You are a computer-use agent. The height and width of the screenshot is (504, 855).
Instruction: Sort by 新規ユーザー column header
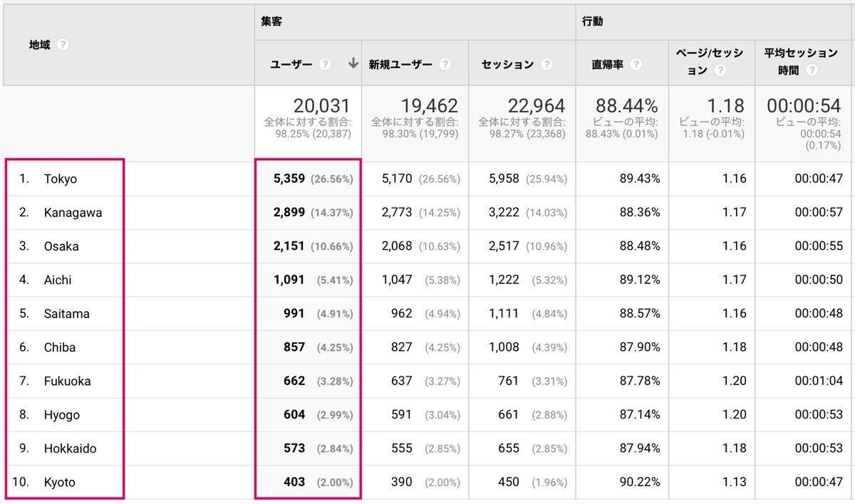[x=400, y=64]
